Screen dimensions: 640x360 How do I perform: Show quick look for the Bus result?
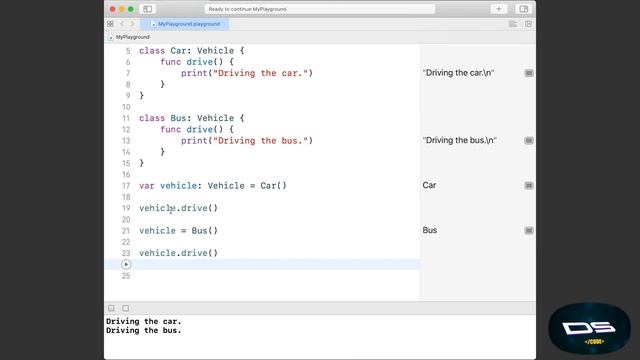529,231
